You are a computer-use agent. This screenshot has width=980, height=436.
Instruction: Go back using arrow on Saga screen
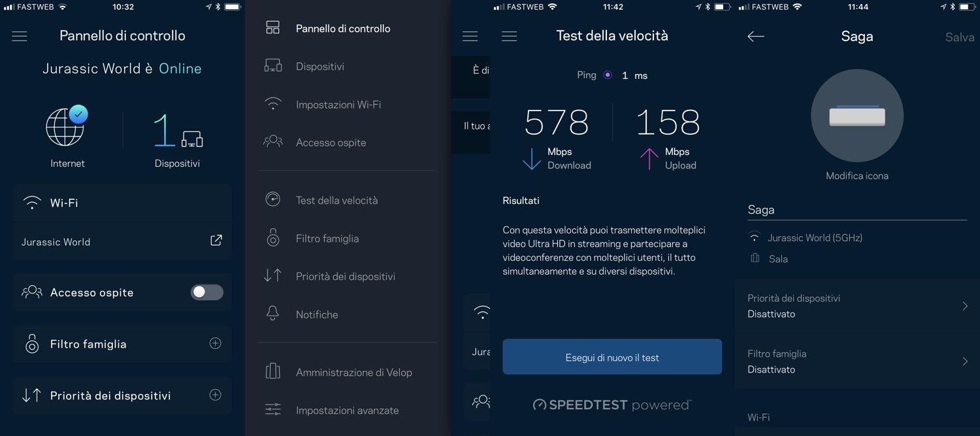point(756,37)
